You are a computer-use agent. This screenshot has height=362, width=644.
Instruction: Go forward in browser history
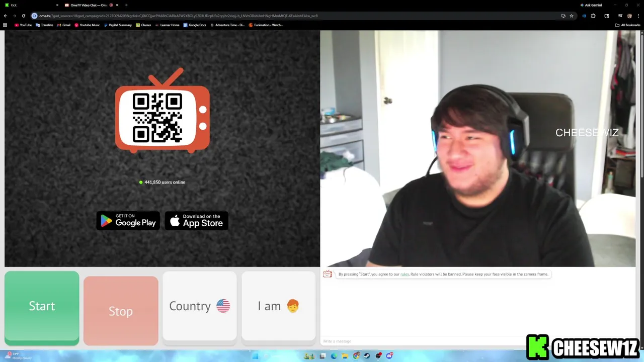(15, 16)
